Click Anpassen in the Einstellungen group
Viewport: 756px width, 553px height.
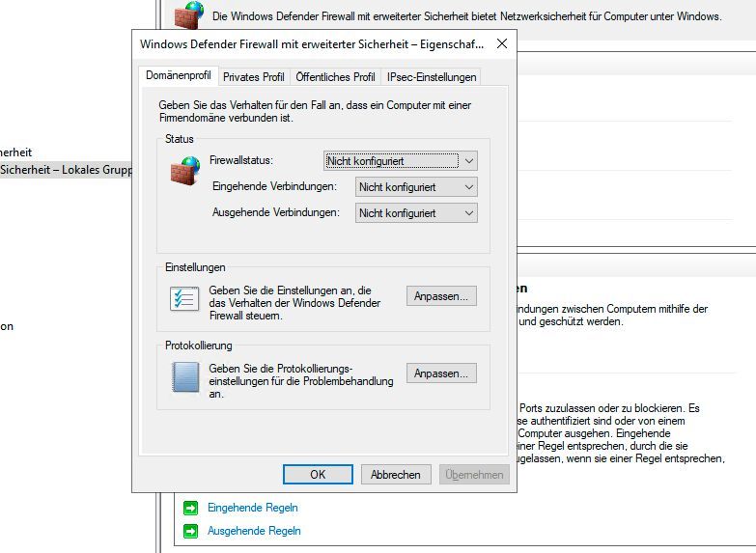(441, 296)
